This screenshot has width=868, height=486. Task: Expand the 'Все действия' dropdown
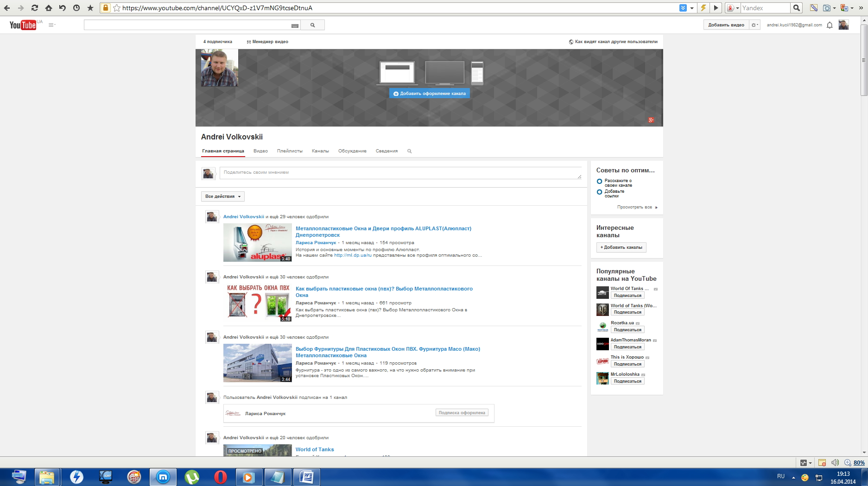pos(223,196)
